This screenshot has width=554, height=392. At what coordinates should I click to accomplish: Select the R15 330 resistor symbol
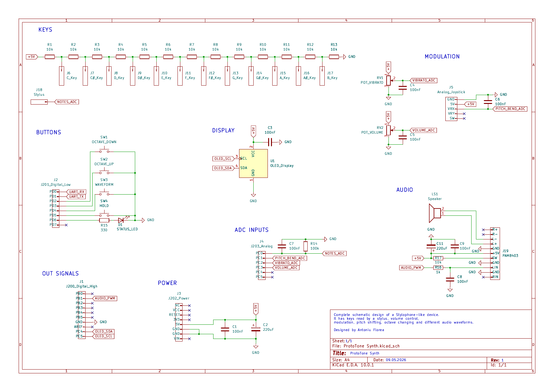pyautogui.click(x=104, y=220)
